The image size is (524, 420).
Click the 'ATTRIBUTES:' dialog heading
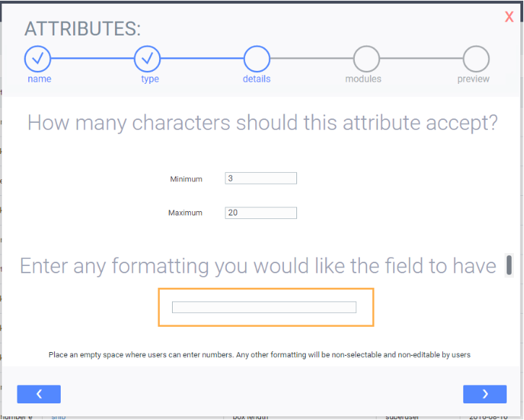[x=82, y=29]
